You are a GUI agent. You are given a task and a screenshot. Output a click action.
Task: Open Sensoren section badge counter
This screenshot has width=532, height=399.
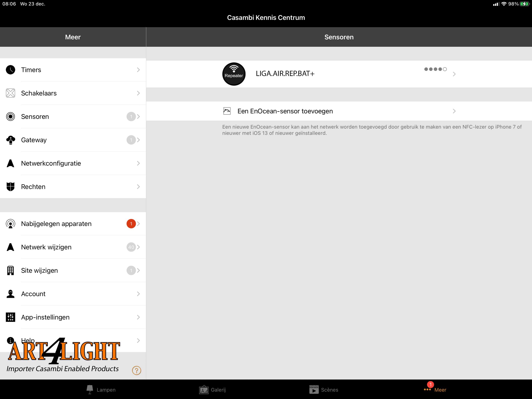pyautogui.click(x=131, y=116)
